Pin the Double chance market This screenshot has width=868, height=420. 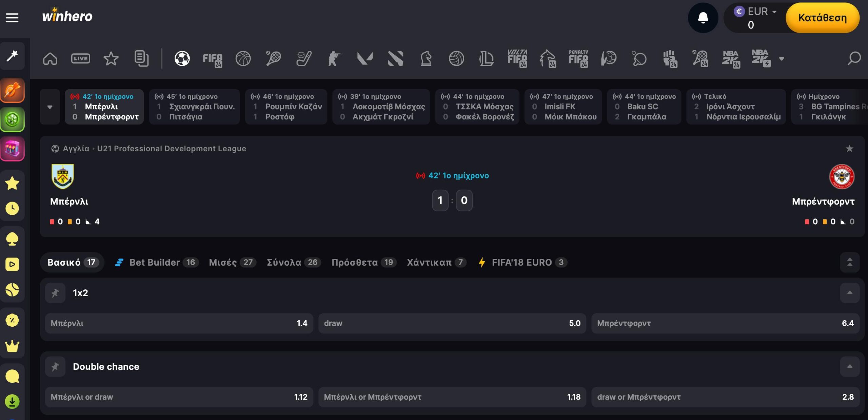click(x=55, y=366)
